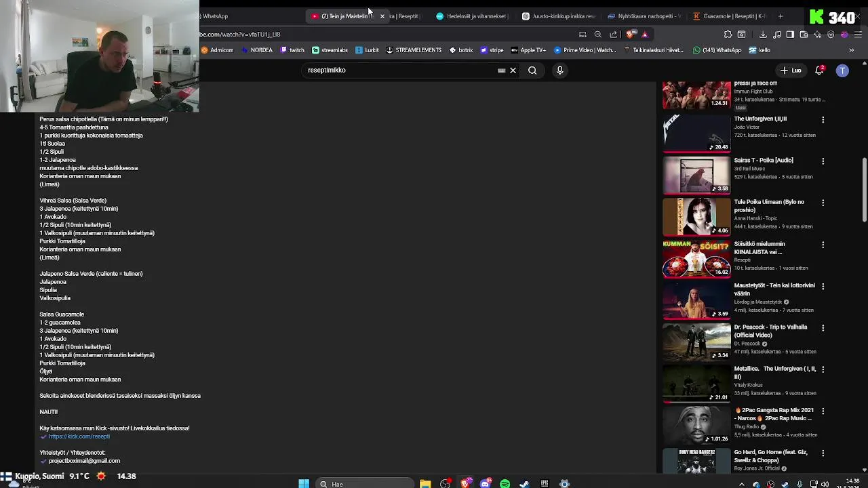Open Brave Shields lion icon

point(631,35)
